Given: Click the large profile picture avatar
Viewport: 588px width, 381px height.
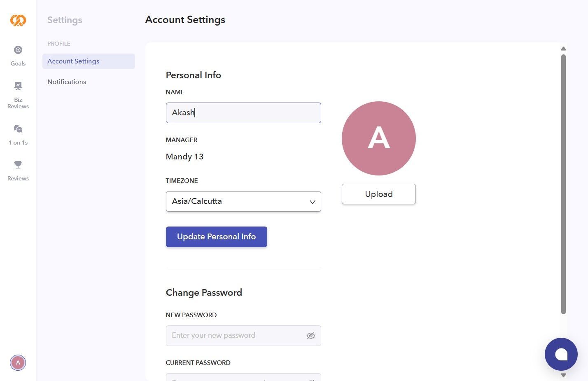Looking at the screenshot, I should [x=378, y=138].
